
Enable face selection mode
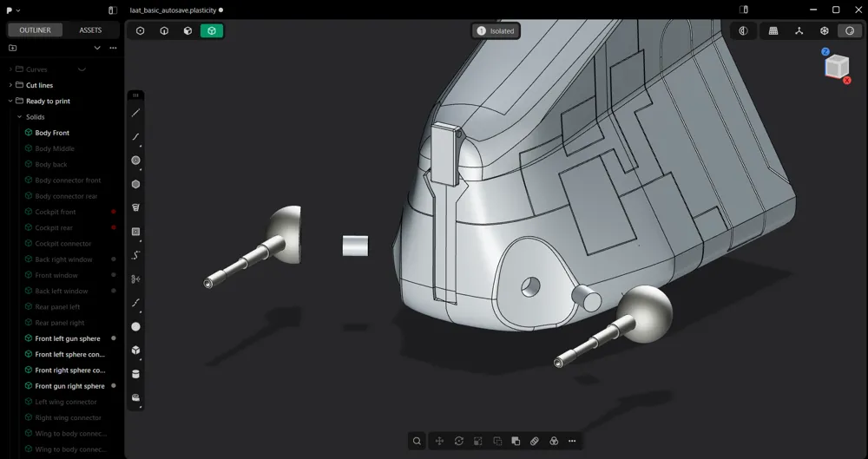187,31
